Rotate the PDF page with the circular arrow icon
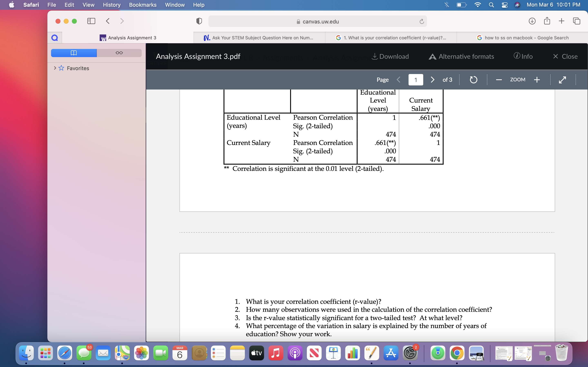 point(473,80)
